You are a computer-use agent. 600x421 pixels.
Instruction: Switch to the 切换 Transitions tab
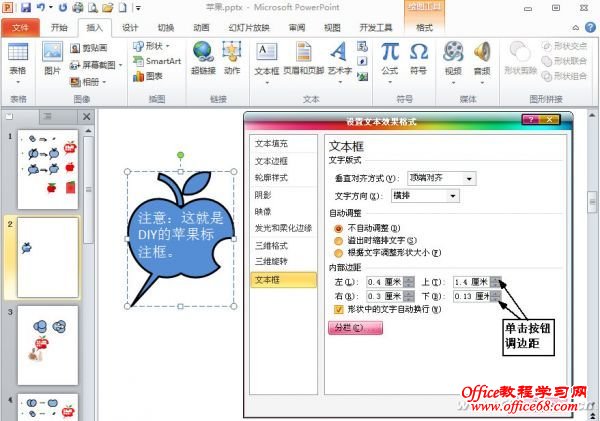point(166,28)
